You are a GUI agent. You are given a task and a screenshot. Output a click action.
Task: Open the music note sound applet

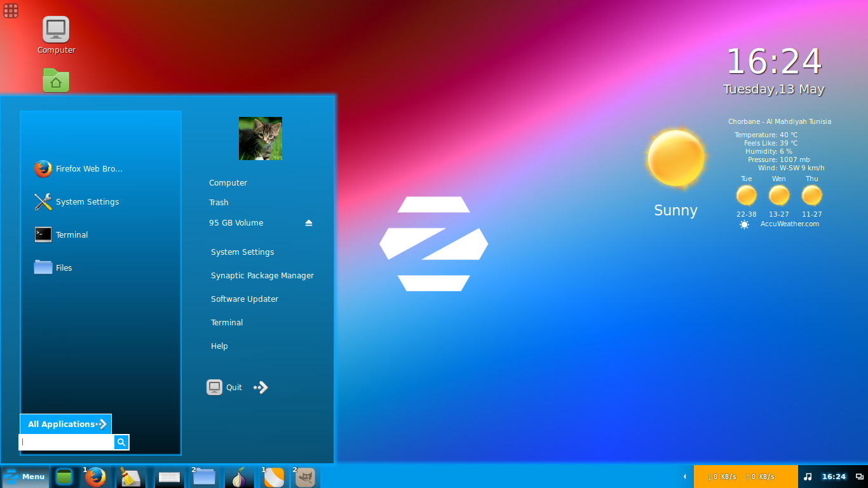click(x=808, y=477)
